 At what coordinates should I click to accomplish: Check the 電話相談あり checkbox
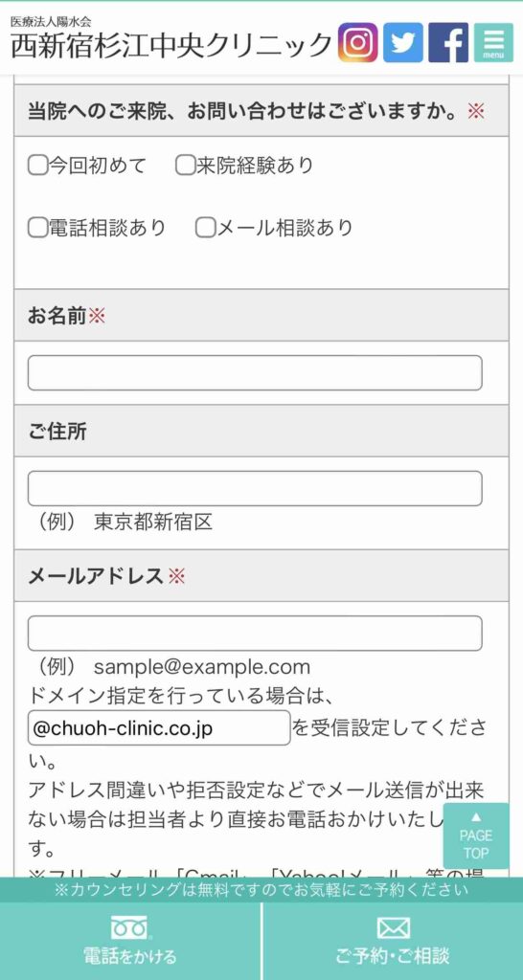pos(37,228)
